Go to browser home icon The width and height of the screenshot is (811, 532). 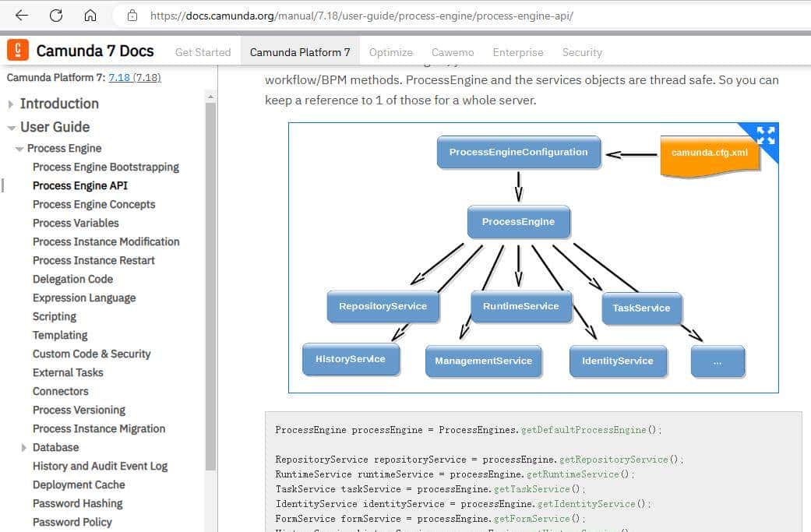pyautogui.click(x=90, y=16)
